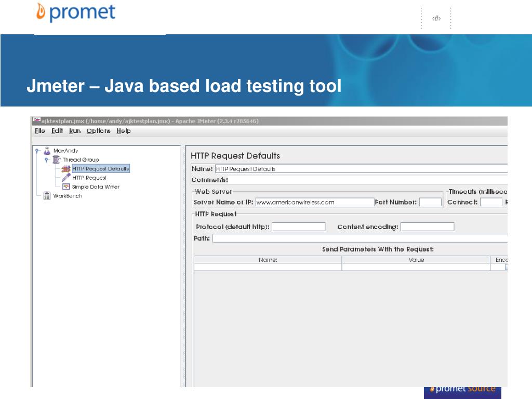Collapse the MaxAndy test plan node
The height and width of the screenshot is (399, 532).
[37, 151]
